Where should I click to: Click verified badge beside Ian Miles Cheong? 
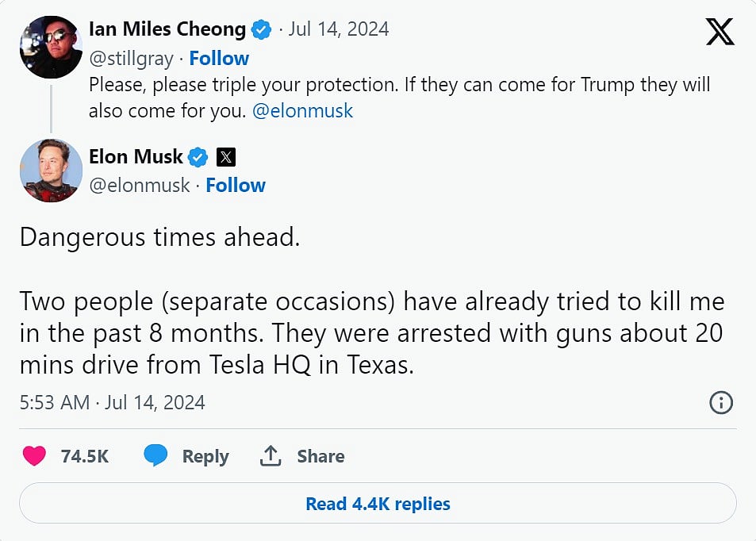click(261, 30)
